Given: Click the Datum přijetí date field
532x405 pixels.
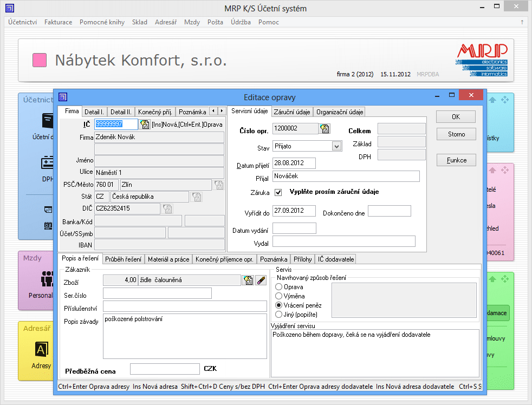Looking at the screenshot, I should pos(294,163).
